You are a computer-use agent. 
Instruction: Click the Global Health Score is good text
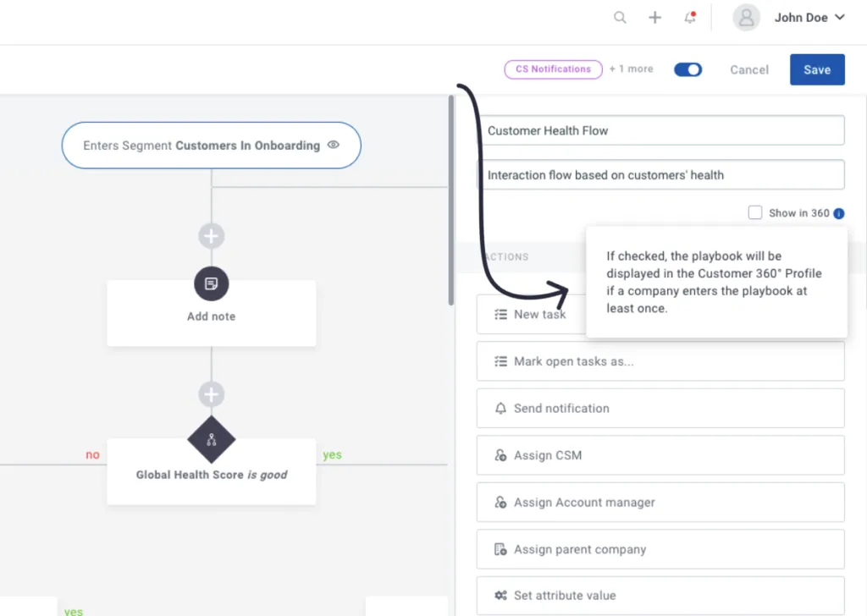[211, 475]
